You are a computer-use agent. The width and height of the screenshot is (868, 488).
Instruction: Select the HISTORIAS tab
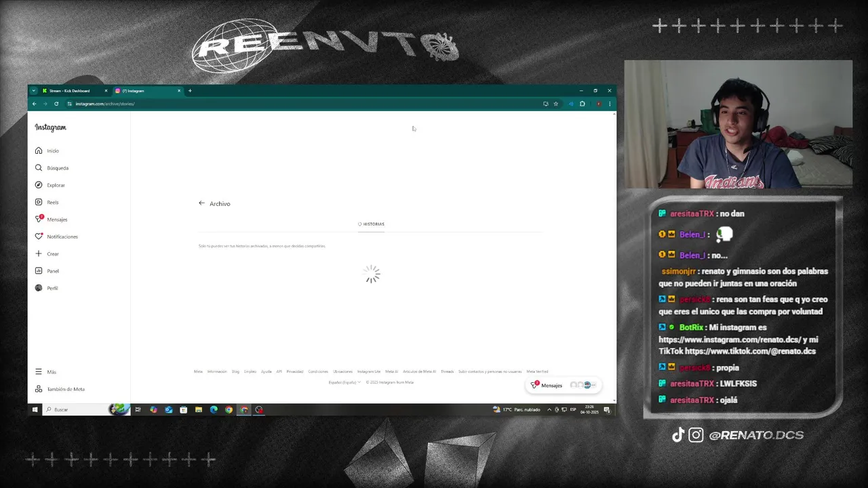[371, 224]
